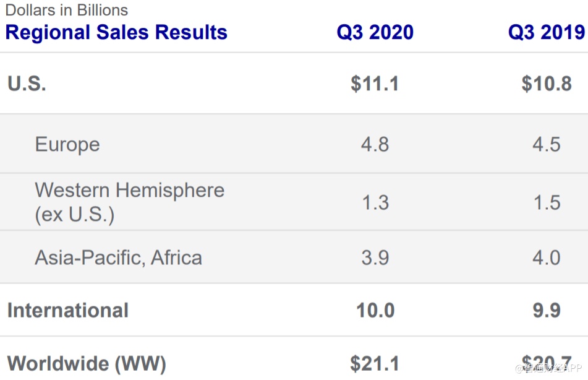Select Europe's Q3 2019 value 4.5
The height and width of the screenshot is (380, 588).
tap(547, 144)
